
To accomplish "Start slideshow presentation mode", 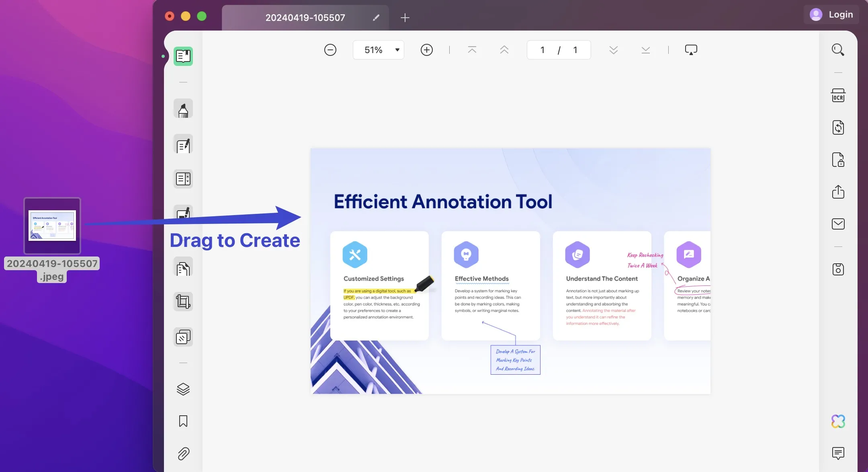I will [x=691, y=50].
